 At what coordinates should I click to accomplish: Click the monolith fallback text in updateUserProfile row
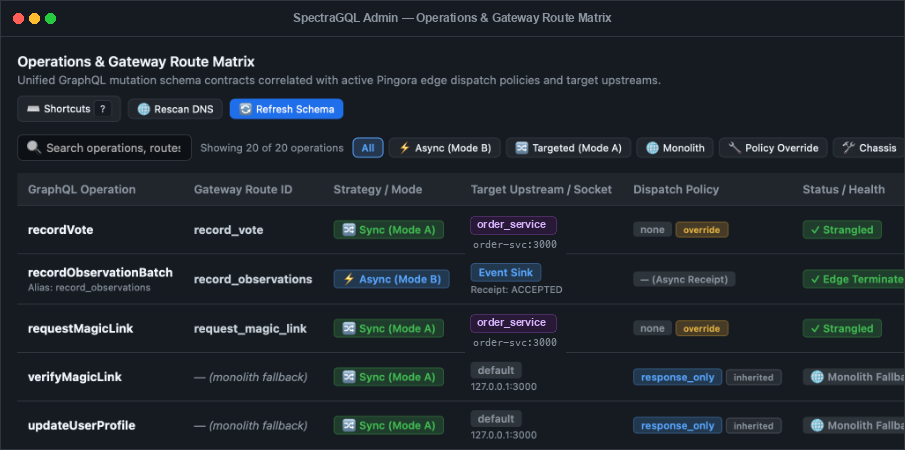pyautogui.click(x=250, y=426)
